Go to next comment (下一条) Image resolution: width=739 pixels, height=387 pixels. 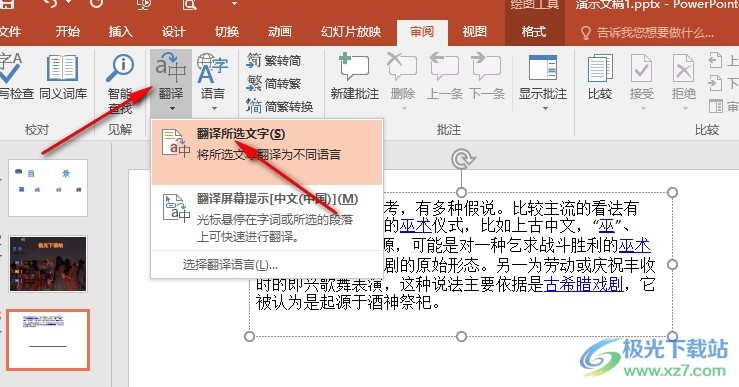pos(487,77)
